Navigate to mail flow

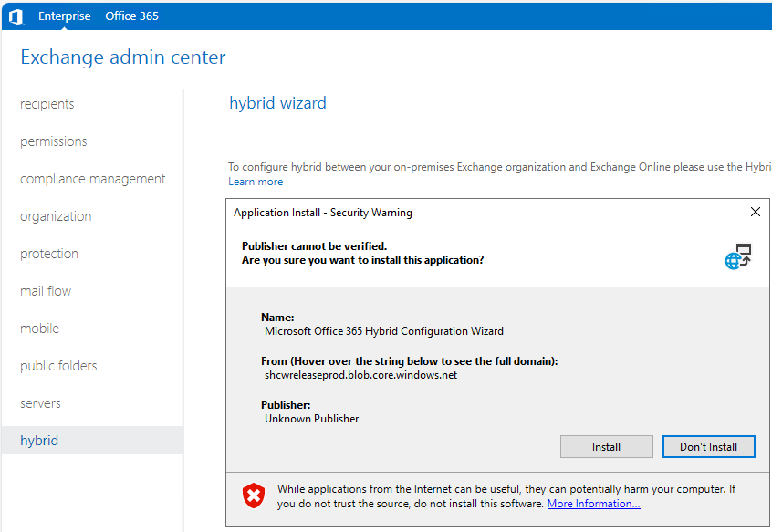tap(46, 291)
